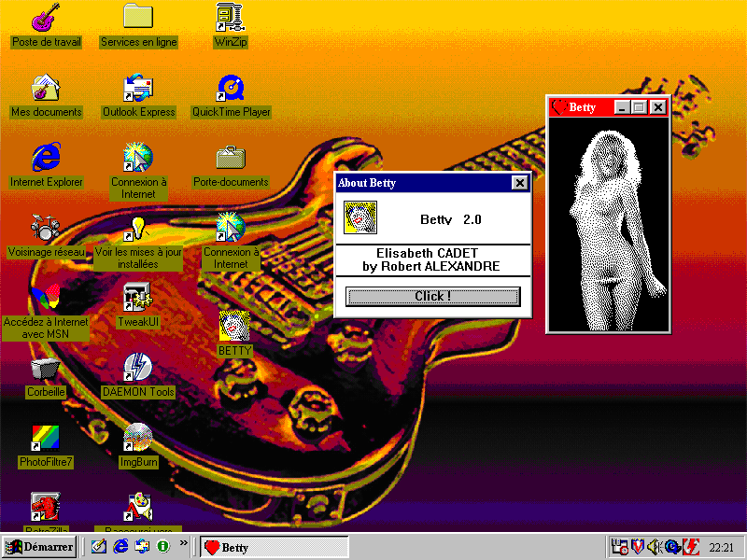
Task: Launch the DAEMON Tools shortcut
Action: click(138, 367)
